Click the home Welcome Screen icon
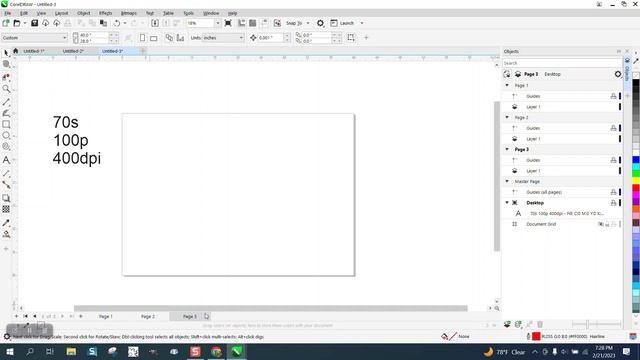 [x=16, y=51]
